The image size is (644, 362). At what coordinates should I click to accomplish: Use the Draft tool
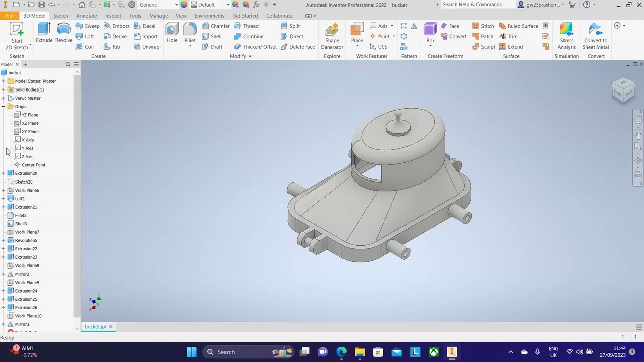(212, 47)
